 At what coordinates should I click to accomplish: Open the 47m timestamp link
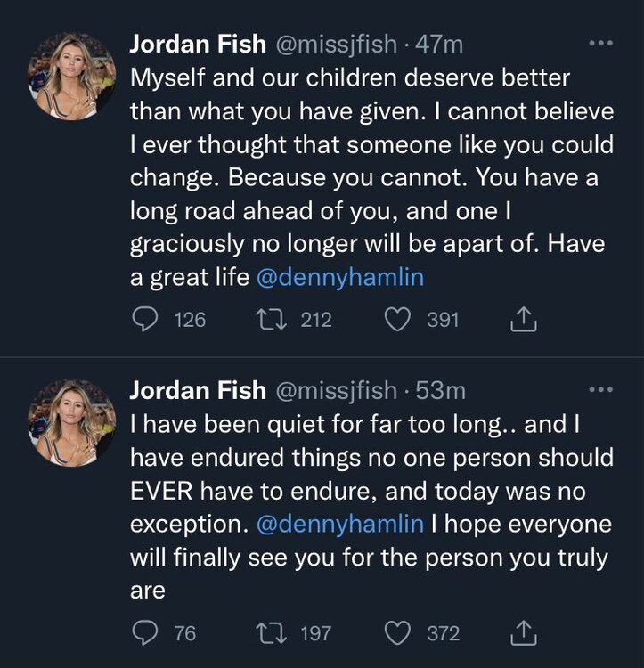[440, 43]
